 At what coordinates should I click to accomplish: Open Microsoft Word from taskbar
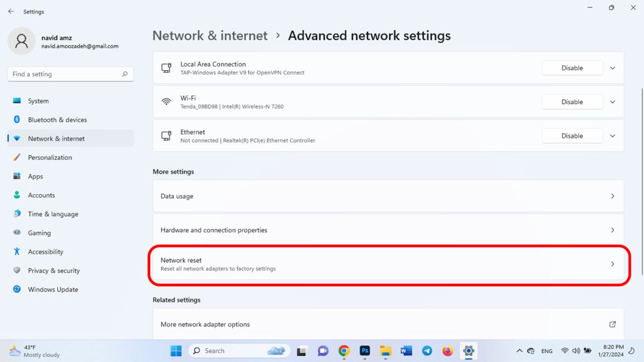pyautogui.click(x=405, y=351)
